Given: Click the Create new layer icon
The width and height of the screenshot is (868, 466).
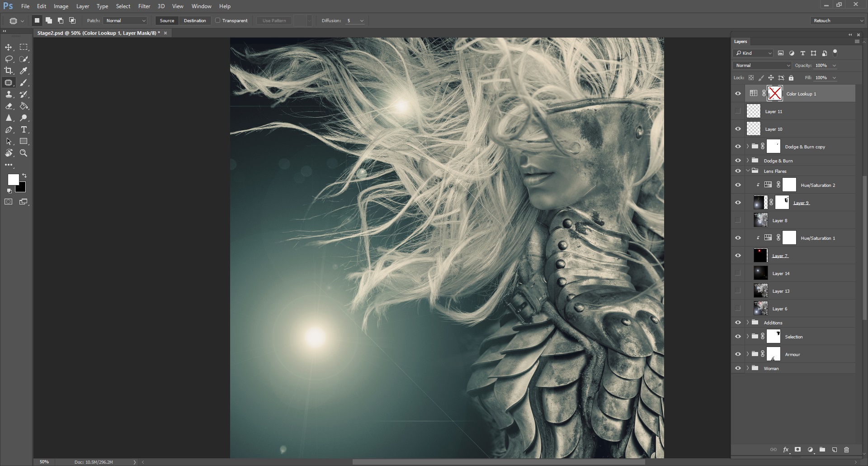Looking at the screenshot, I should click(x=834, y=450).
